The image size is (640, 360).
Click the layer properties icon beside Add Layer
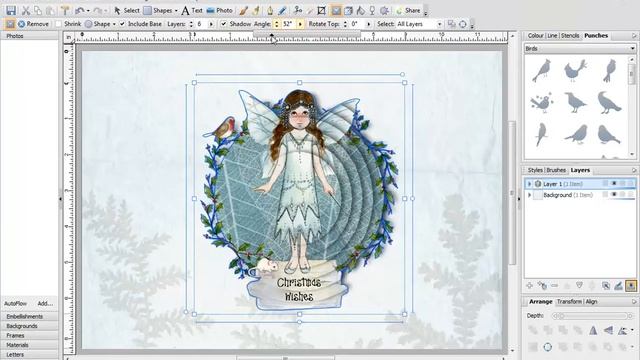coord(542,286)
